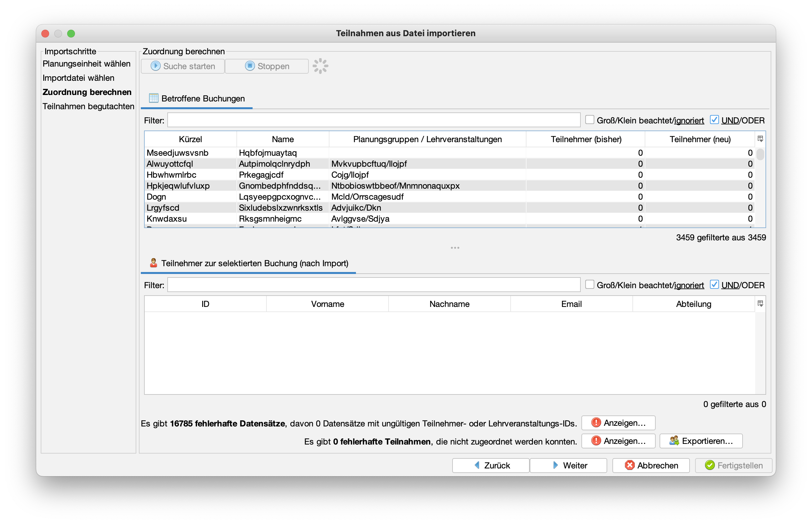Click the red warning icon for fehlerhafte Datensätze
This screenshot has height=524, width=812.
[596, 423]
